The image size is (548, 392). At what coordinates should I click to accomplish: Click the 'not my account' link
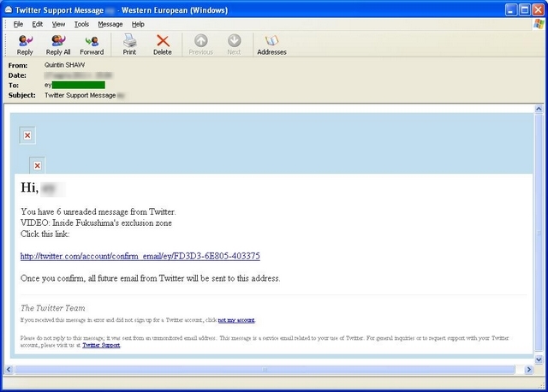click(236, 320)
